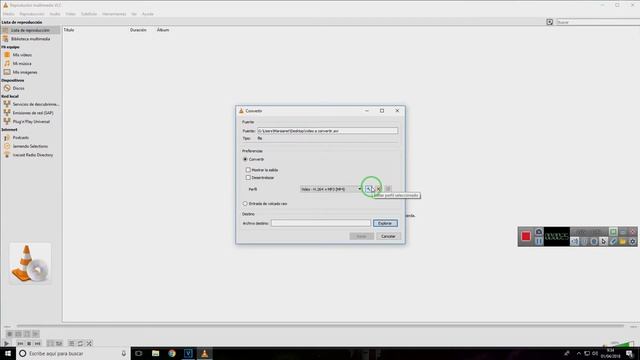Click the Álbum column header
The width and height of the screenshot is (640, 360).
tap(163, 30)
